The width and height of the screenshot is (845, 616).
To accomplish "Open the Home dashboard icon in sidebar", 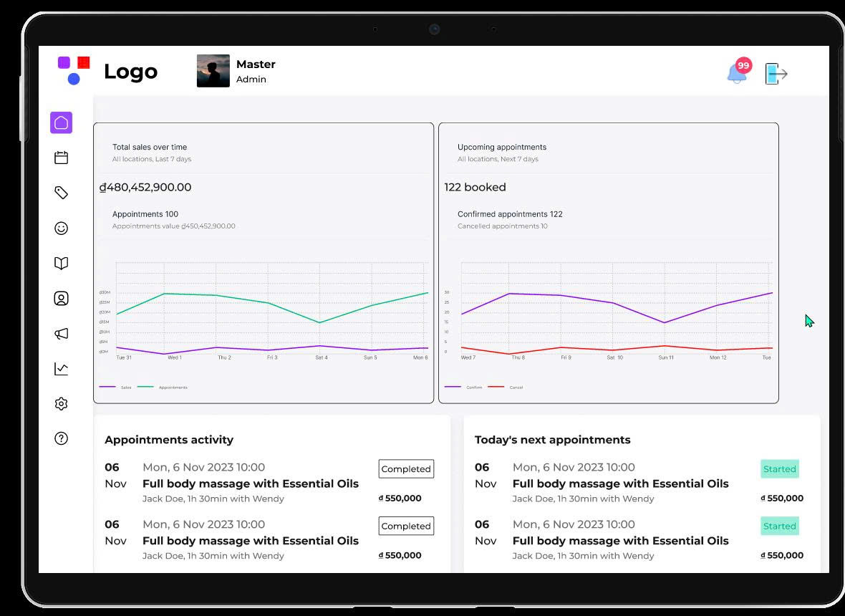I will click(62, 123).
